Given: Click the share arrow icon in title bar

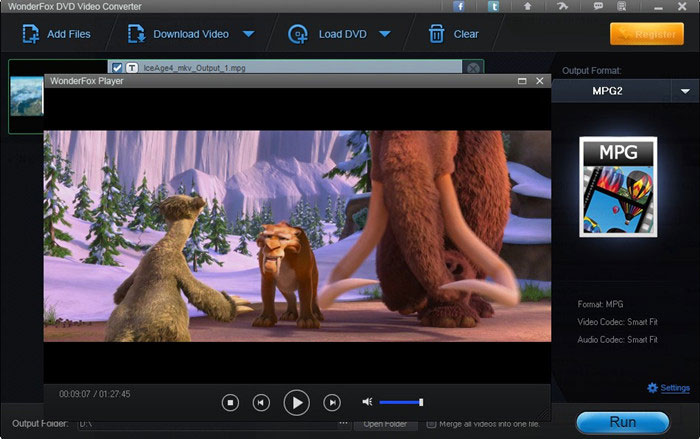Looking at the screenshot, I should click(x=562, y=6).
